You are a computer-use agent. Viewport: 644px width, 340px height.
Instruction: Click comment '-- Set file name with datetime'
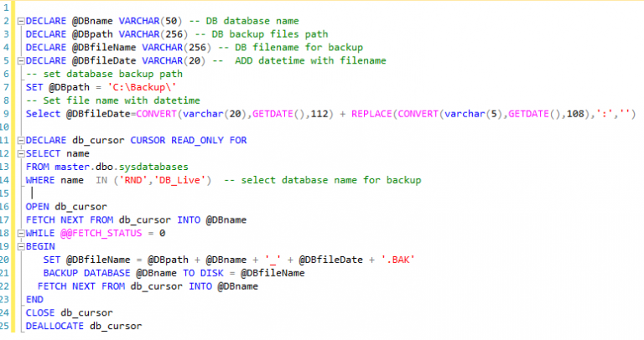click(x=113, y=100)
